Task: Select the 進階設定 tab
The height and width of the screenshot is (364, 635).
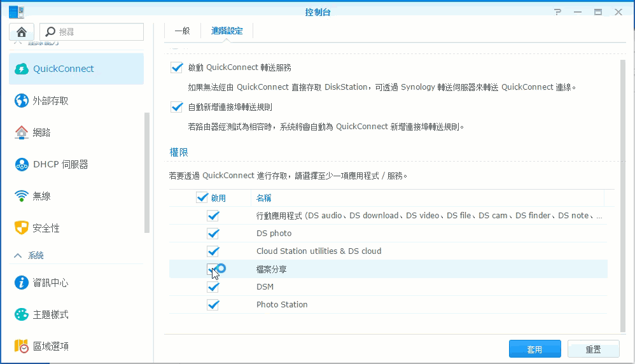Action: (227, 31)
